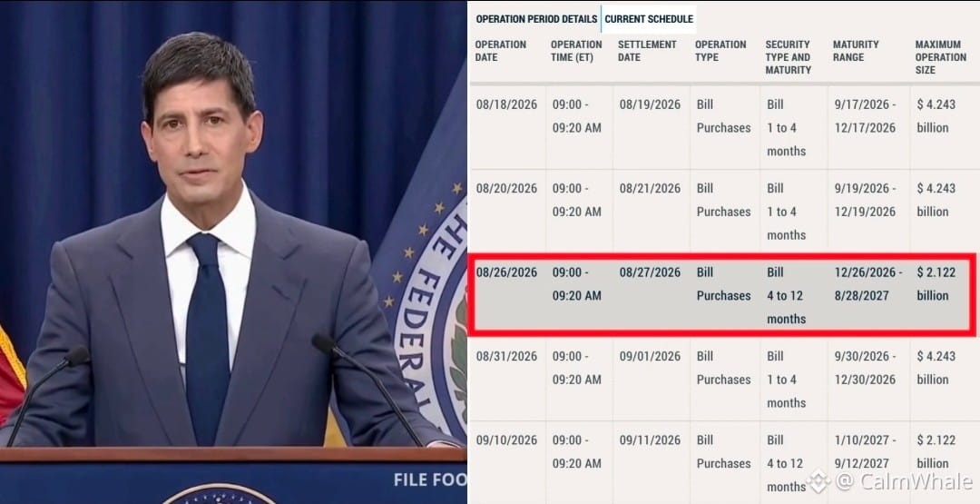Screen dimensions: 980x504
Task: Select operation date 08/31/2026
Action: [506, 356]
